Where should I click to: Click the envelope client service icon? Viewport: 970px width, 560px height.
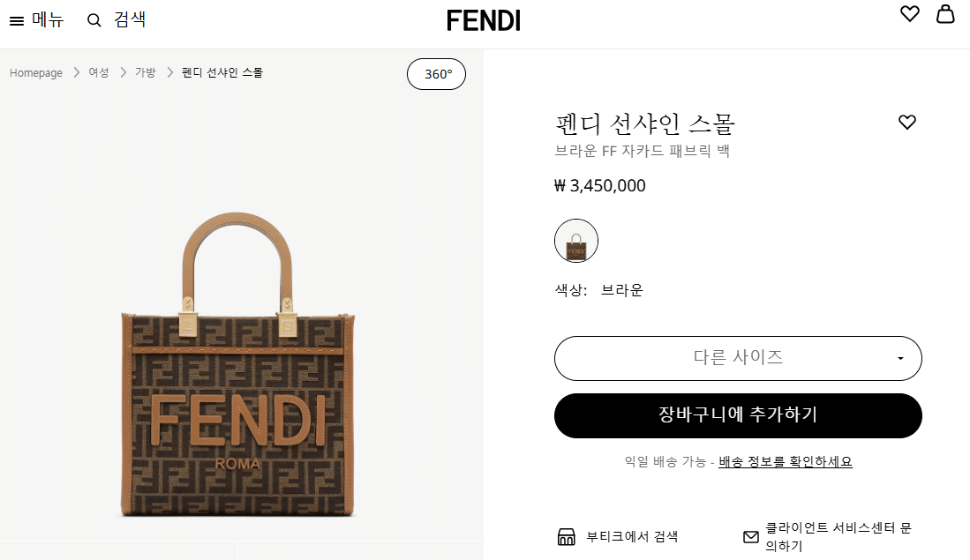[x=751, y=537]
